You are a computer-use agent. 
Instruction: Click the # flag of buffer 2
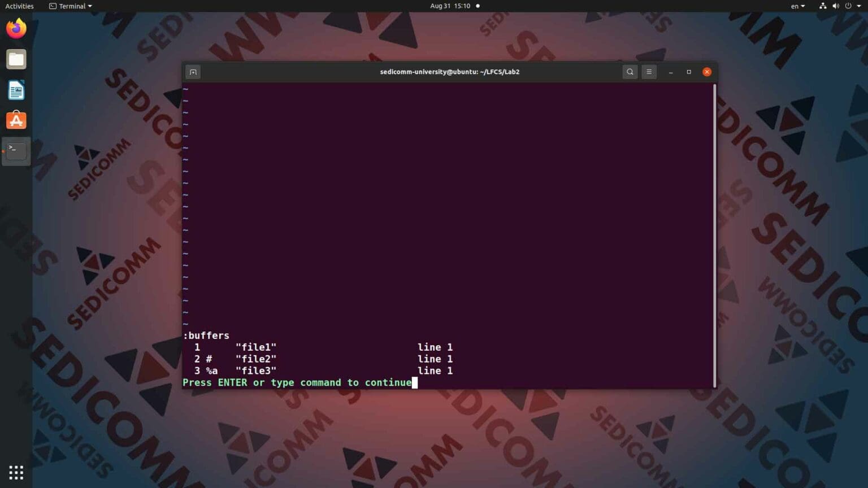pos(209,359)
